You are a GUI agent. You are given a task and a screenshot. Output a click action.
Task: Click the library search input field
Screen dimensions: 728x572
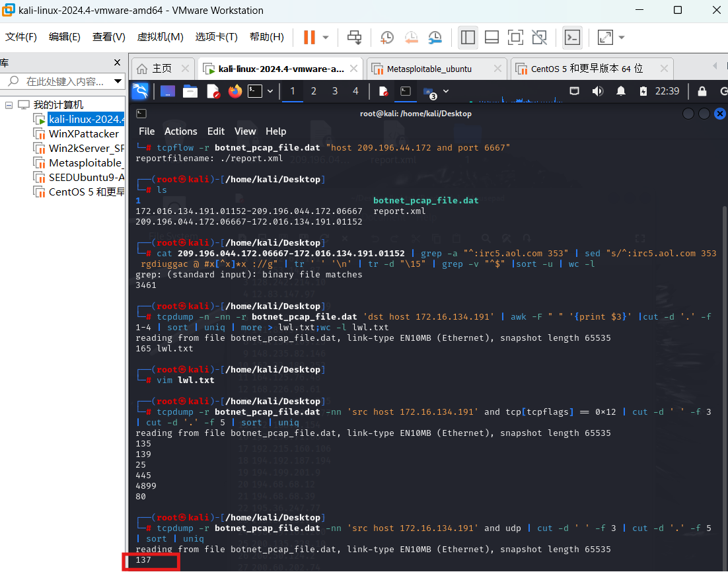[58, 82]
